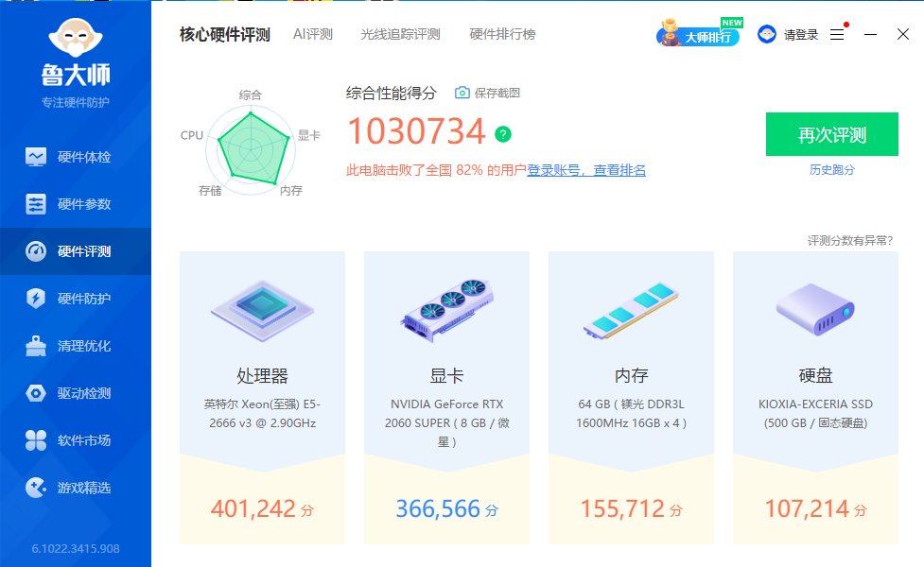Screen dimensions: 924x567
Task: Click the 内存 card title
Action: [631, 376]
